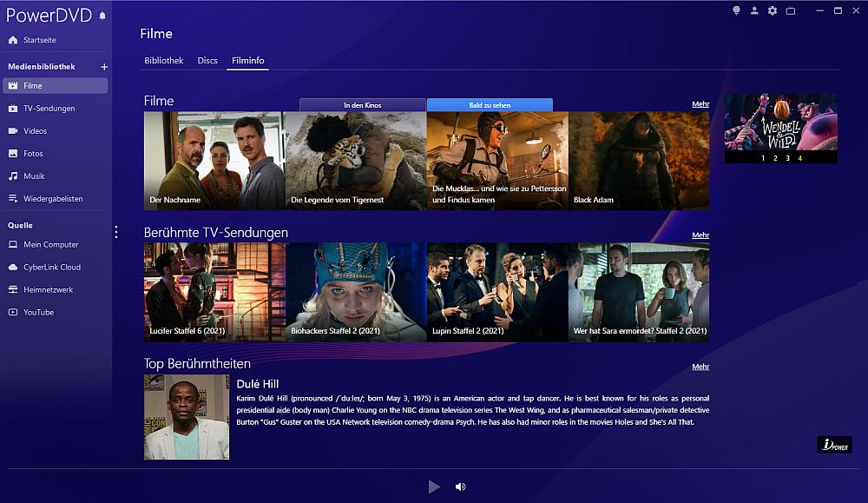This screenshot has width=868, height=503.
Task: Click Mehr link in Filme section
Action: point(700,103)
